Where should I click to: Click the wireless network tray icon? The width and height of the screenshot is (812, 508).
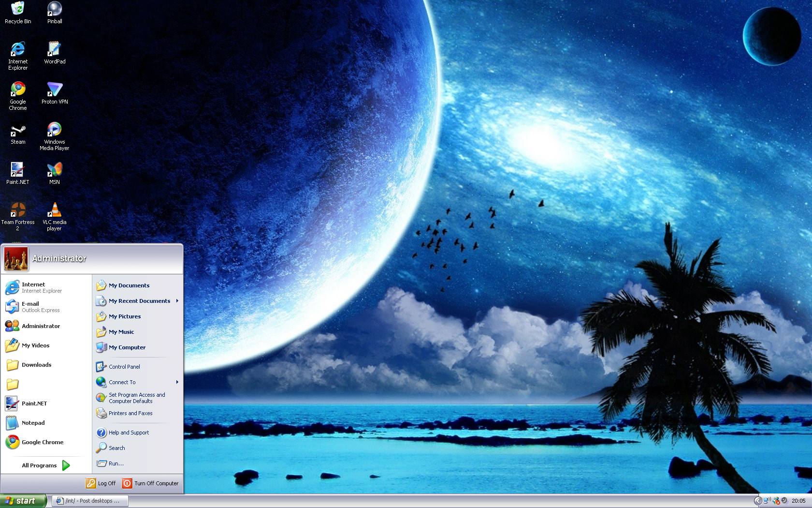768,501
